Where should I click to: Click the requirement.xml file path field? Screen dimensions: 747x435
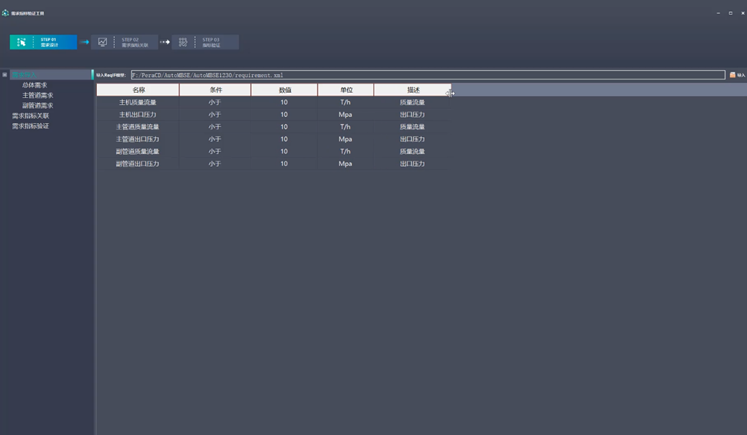pos(427,75)
